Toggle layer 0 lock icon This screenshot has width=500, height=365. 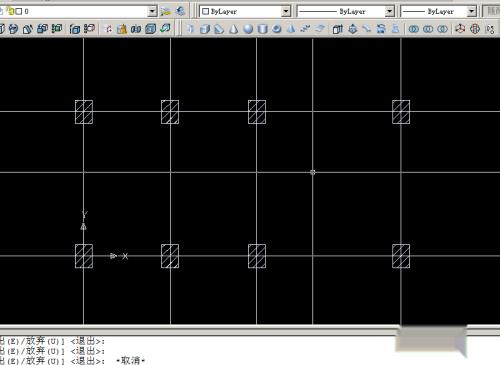pyautogui.click(x=10, y=11)
